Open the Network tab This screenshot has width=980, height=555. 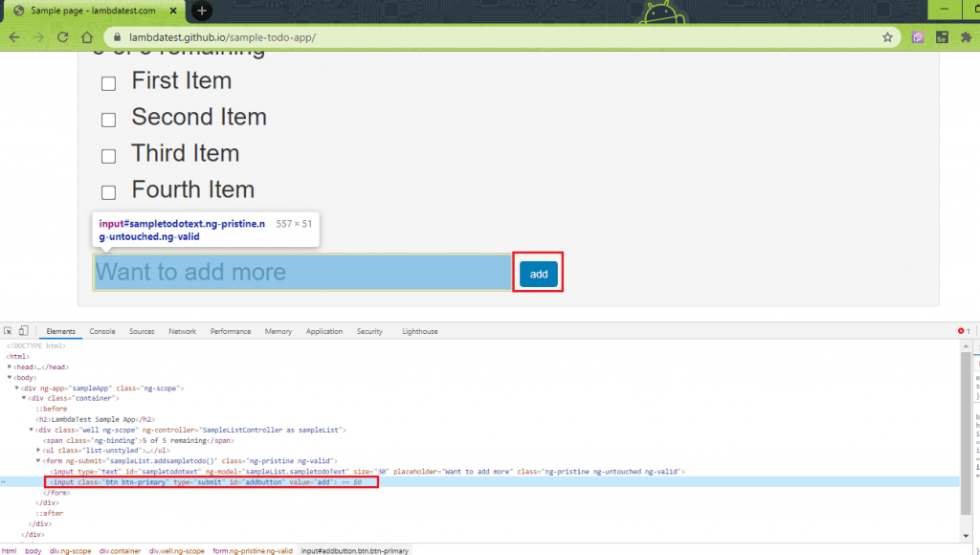[183, 331]
